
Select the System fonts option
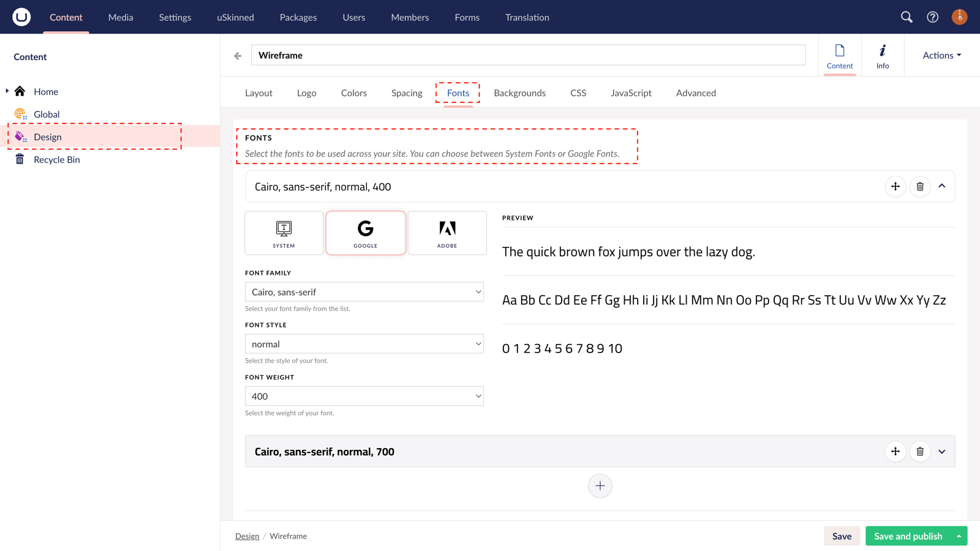(284, 233)
